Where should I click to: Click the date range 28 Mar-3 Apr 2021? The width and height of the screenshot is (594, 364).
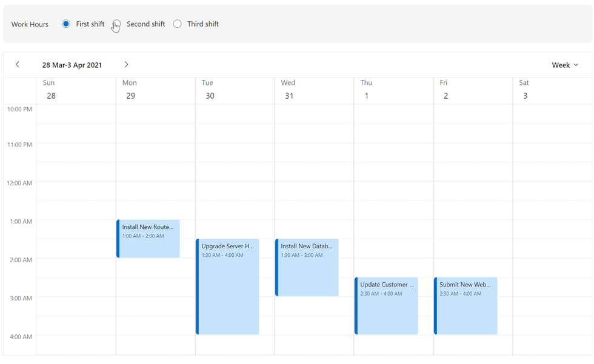click(72, 65)
